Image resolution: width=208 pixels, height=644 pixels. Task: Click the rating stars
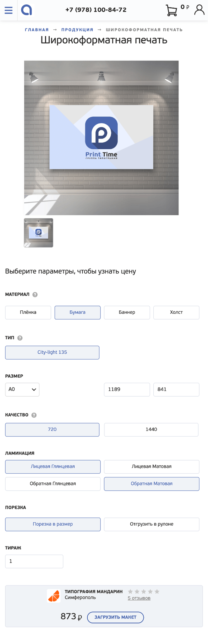click(144, 591)
